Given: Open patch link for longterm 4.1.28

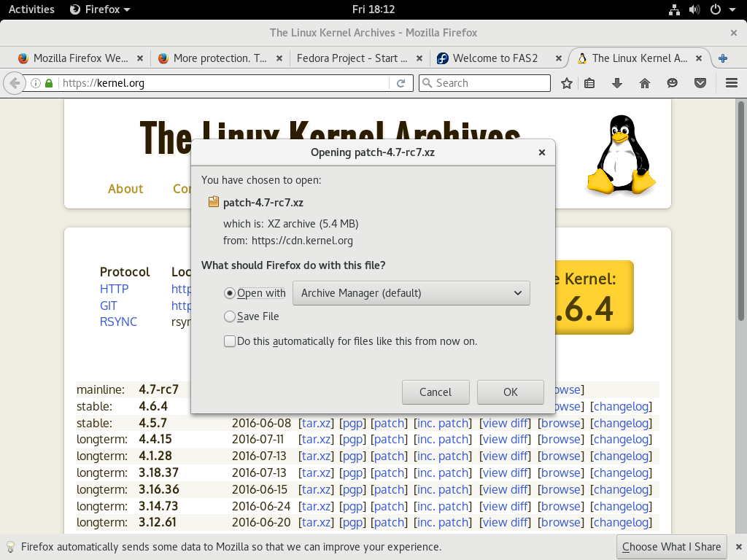Looking at the screenshot, I should [390, 456].
